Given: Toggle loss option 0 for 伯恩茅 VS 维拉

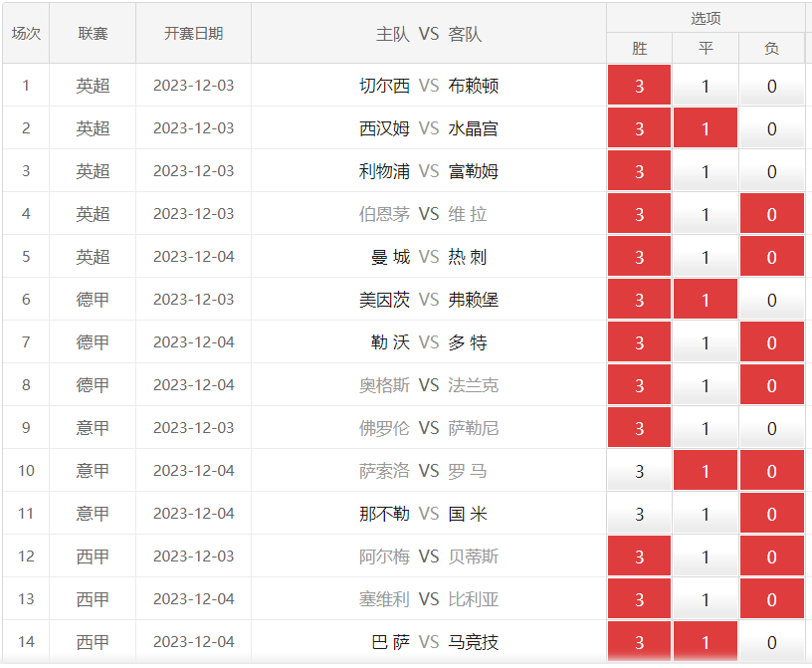Looking at the screenshot, I should 771,213.
